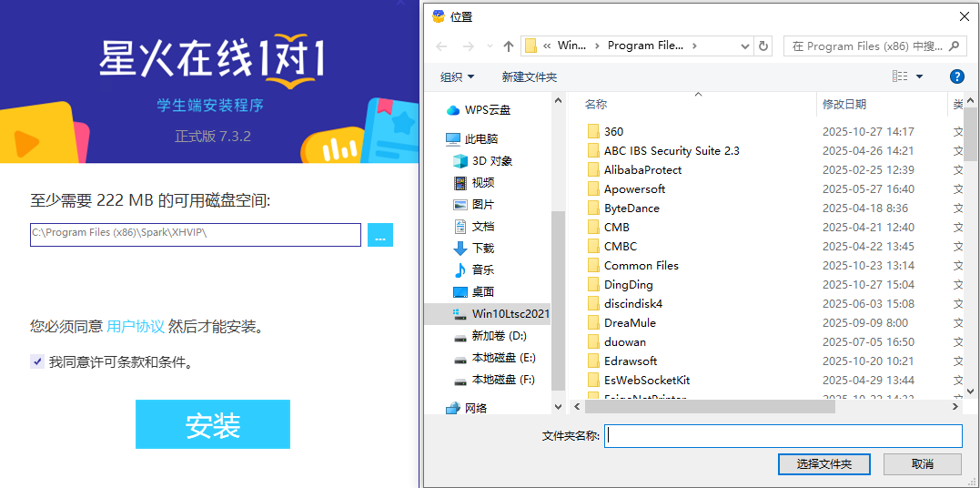The height and width of the screenshot is (488, 980).
Task: Open the 组织 menu
Action: [457, 77]
